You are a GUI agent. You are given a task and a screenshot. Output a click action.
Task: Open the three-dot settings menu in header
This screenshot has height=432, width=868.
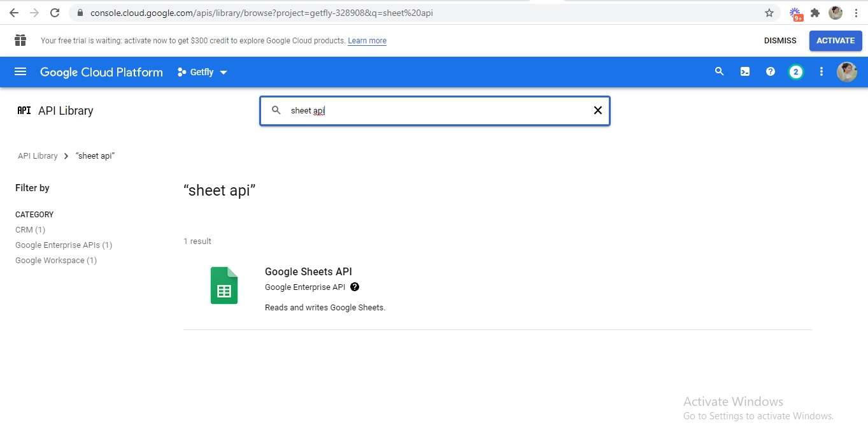tap(821, 72)
